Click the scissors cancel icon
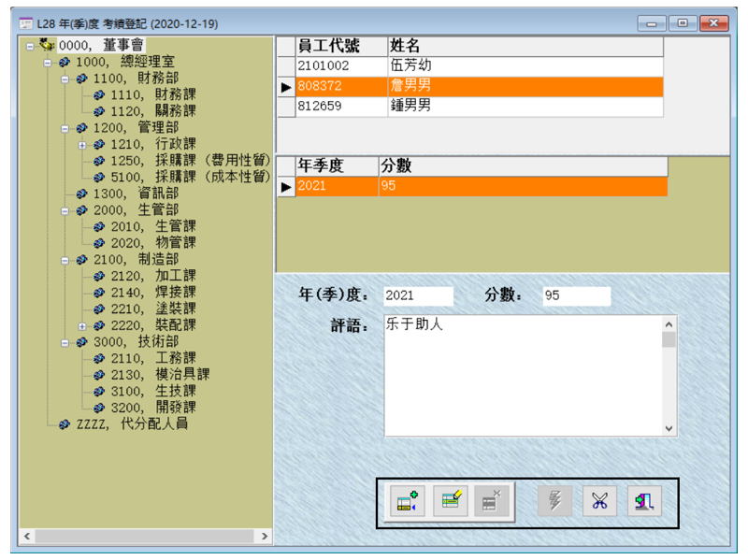Viewport: 748px width, 560px height. [x=599, y=501]
